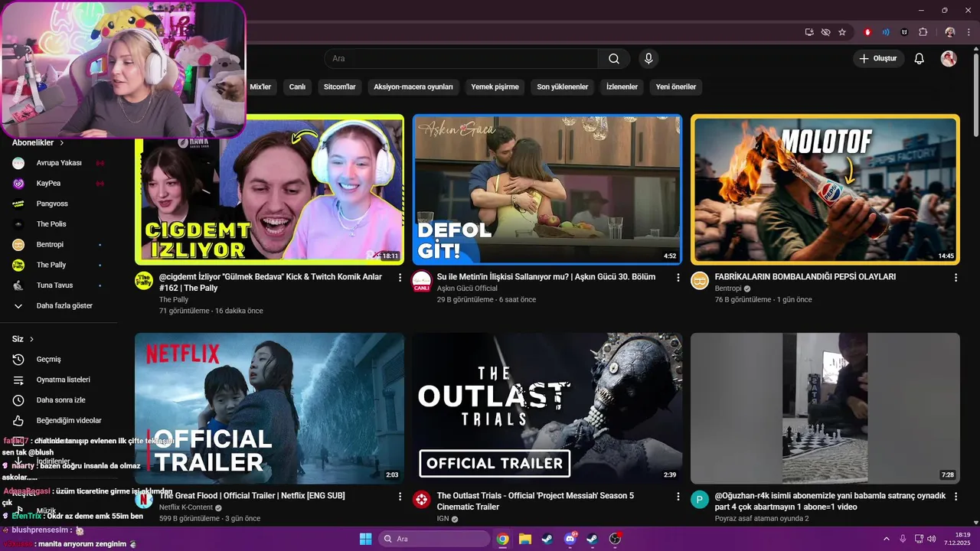Click the IGN channel avatar
Viewport: 980px width, 551px height.
click(x=422, y=500)
